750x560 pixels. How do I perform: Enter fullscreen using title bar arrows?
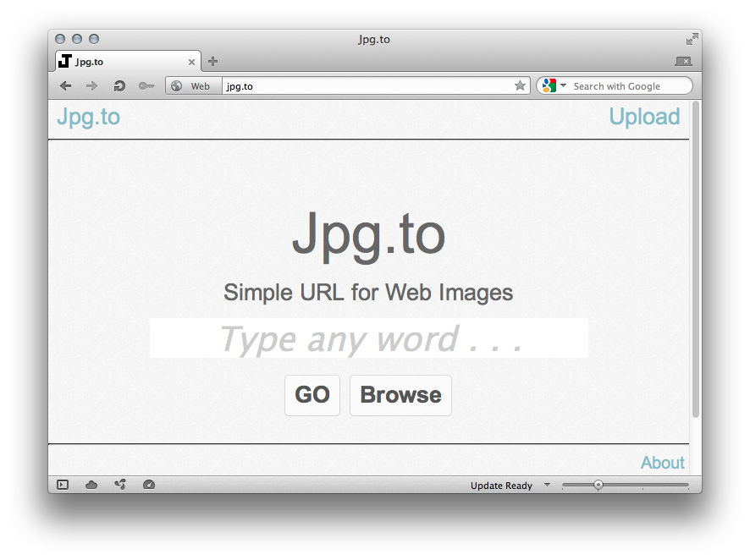click(692, 39)
